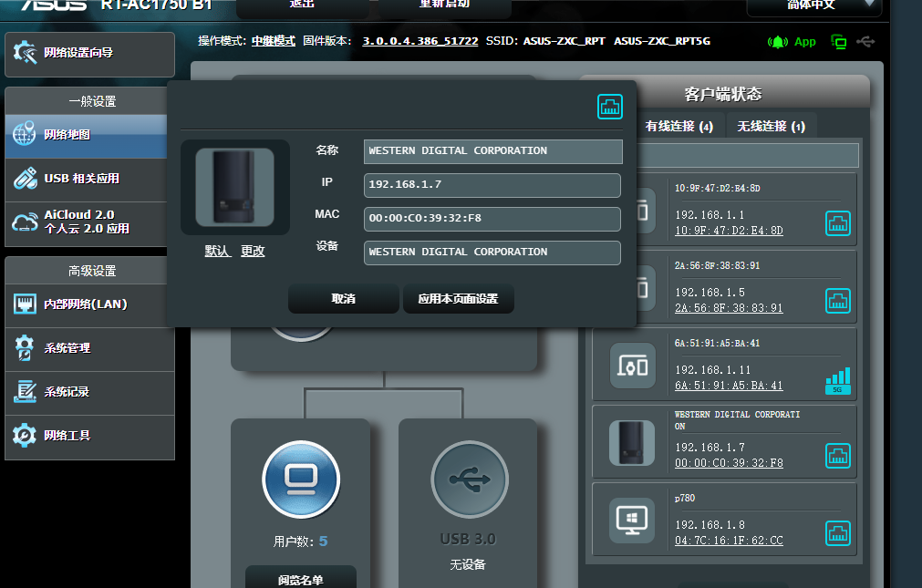Click the globe icon beside 网络地图
Image resolution: width=922 pixels, height=588 pixels.
[x=24, y=134]
